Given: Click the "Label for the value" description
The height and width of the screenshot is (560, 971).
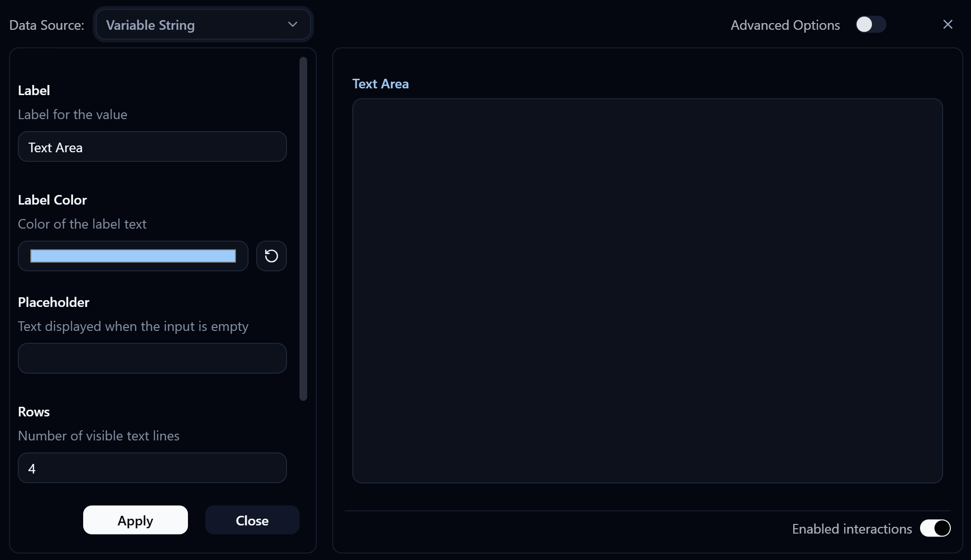Looking at the screenshot, I should pos(73,114).
